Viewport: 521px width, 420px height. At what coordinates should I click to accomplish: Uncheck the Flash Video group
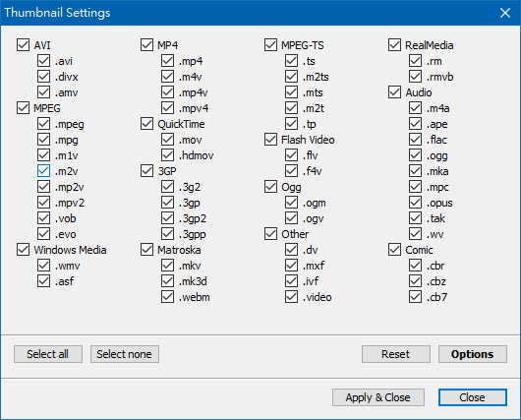tap(270, 140)
